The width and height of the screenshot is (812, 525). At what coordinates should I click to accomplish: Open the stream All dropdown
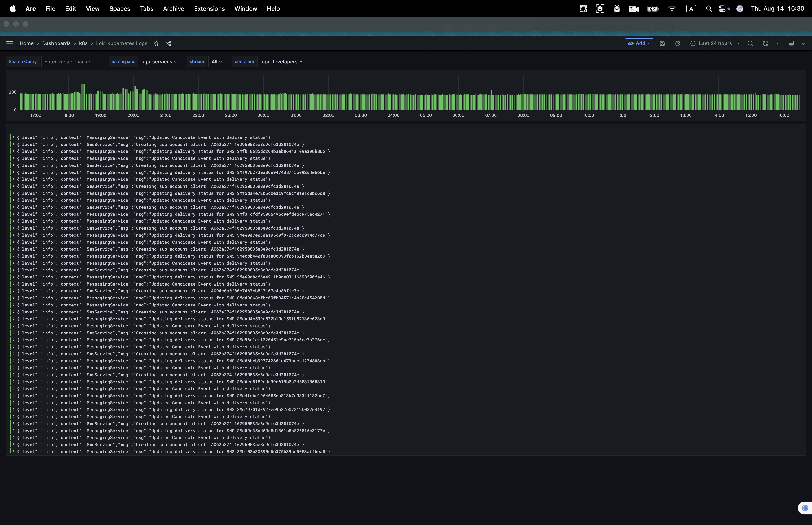tap(217, 62)
